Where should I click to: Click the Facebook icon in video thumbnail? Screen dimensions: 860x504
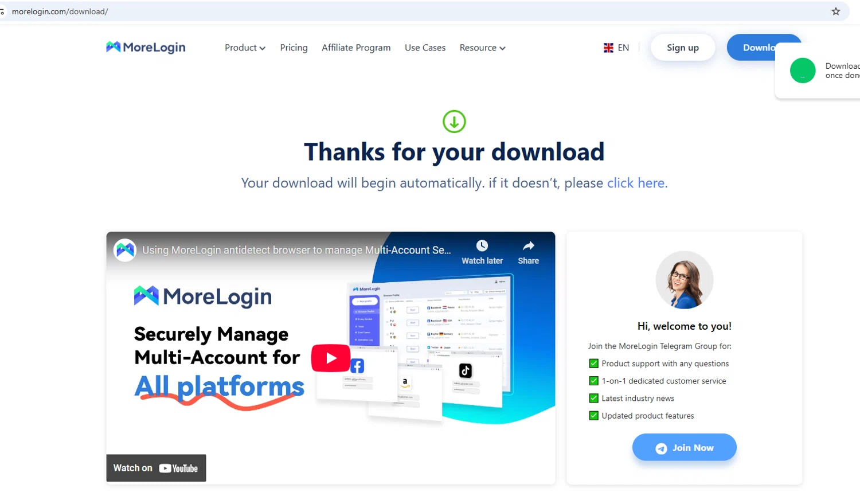[x=357, y=366]
